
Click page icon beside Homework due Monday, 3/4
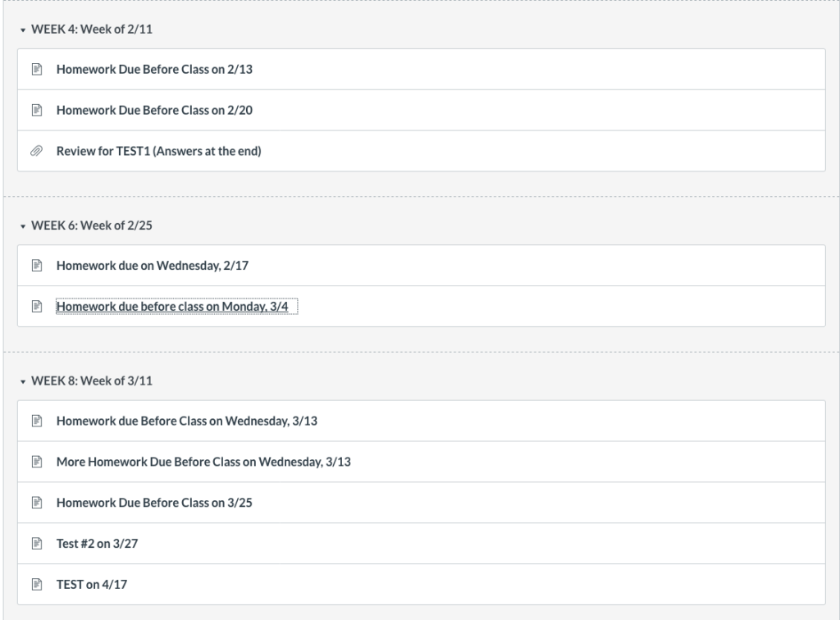[36, 307]
